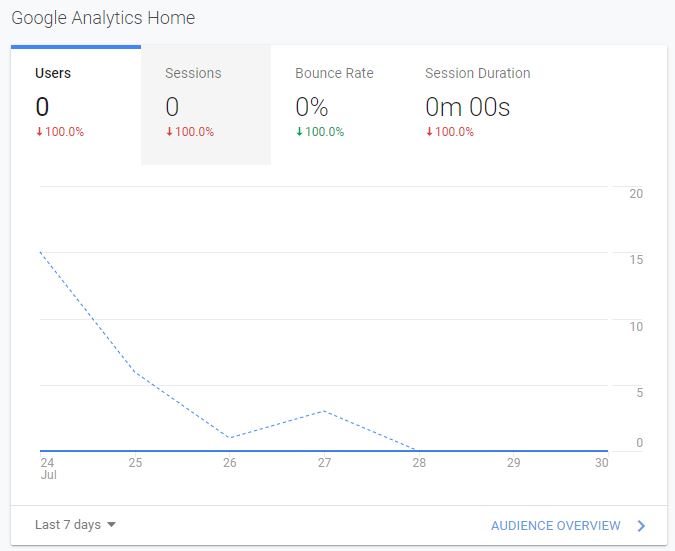675x551 pixels.
Task: Open the AUDIENCE OVERVIEW link
Action: click(555, 526)
